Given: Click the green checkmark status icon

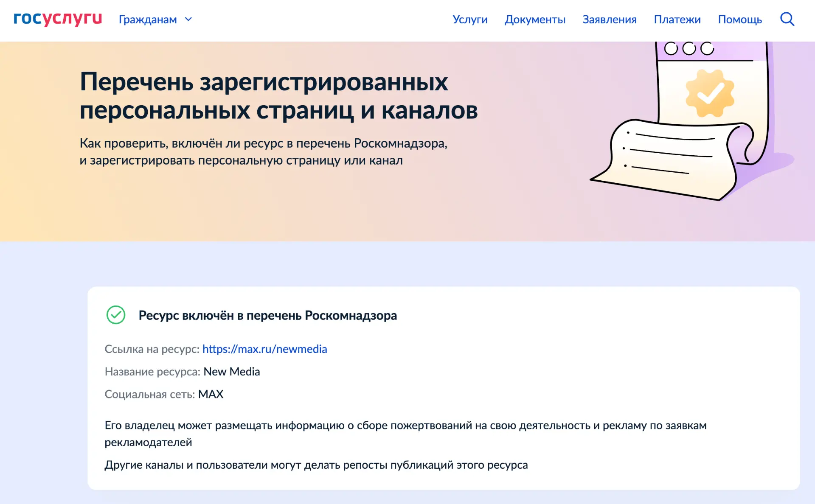Looking at the screenshot, I should pos(116,315).
